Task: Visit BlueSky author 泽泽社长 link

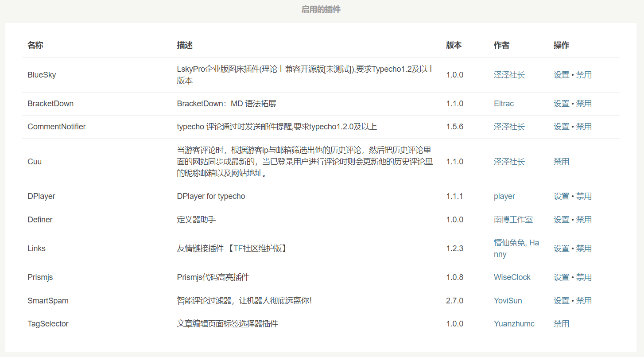Action: [509, 75]
